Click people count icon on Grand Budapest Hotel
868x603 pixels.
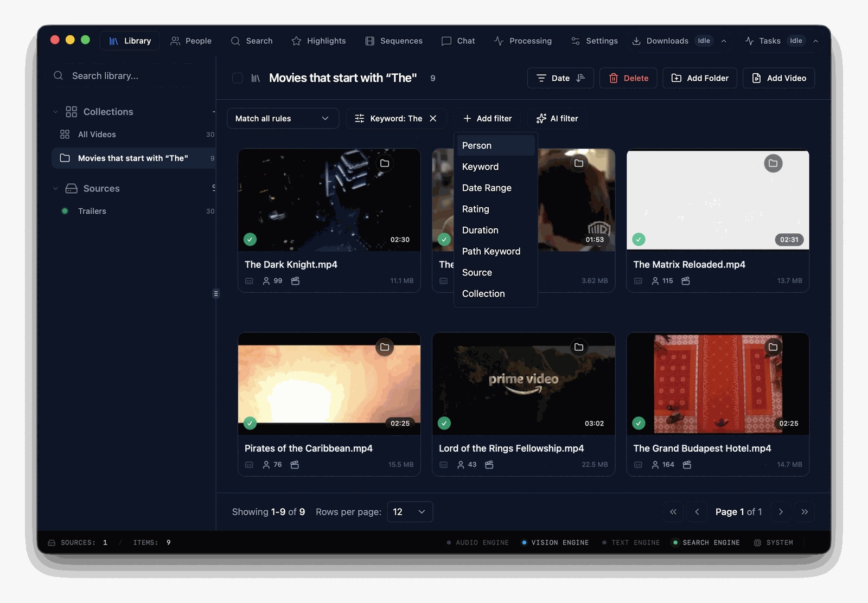[655, 465]
